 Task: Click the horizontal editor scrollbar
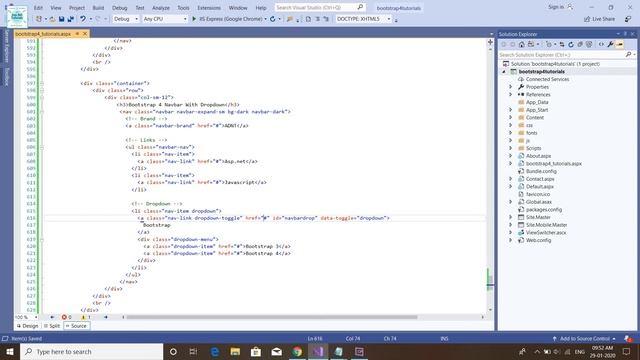click(x=271, y=317)
